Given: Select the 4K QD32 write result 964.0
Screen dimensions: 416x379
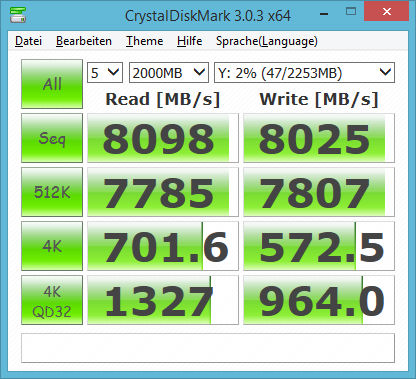Looking at the screenshot, I should coord(319,300).
